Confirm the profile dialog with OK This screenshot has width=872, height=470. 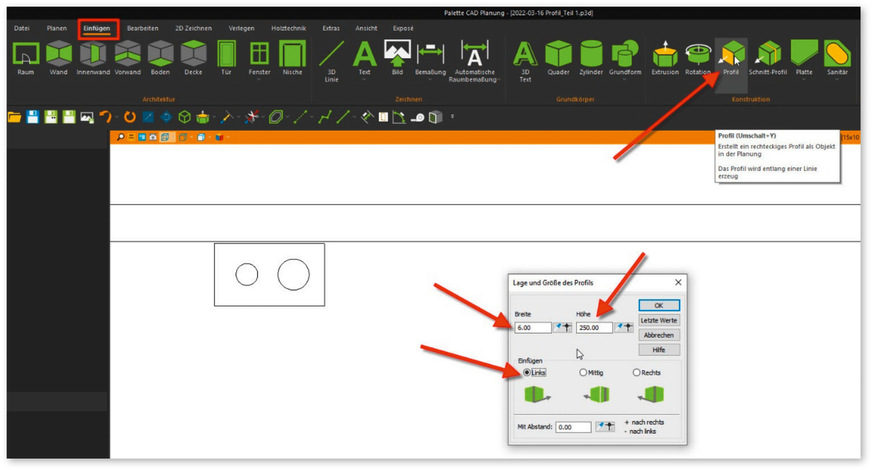coord(658,305)
